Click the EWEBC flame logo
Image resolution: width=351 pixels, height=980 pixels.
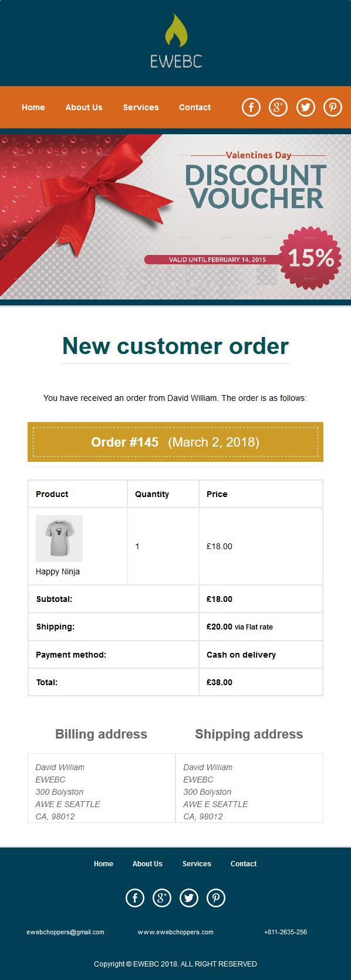pos(176,41)
